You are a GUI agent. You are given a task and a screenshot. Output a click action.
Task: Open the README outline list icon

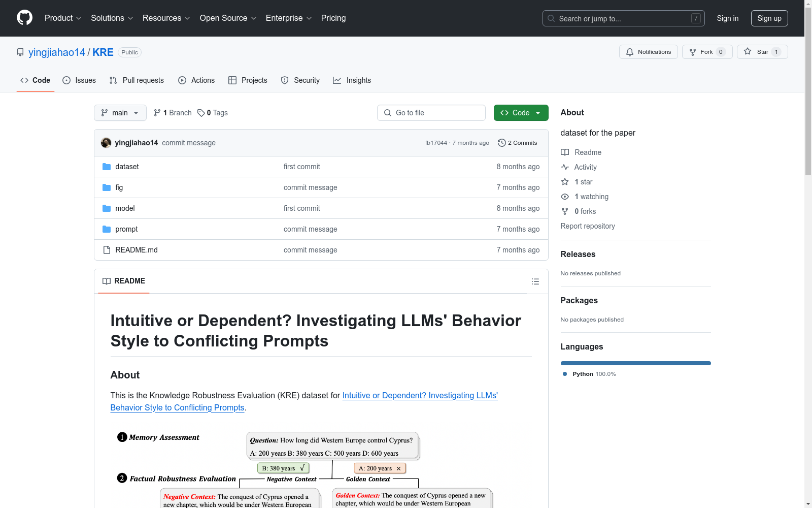[x=535, y=281]
